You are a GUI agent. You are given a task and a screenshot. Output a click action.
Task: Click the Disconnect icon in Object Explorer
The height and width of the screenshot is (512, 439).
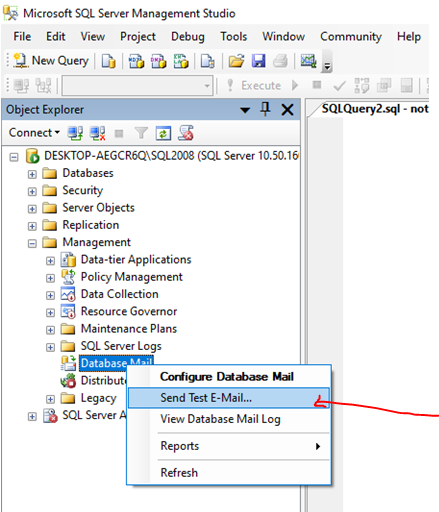pos(97,133)
